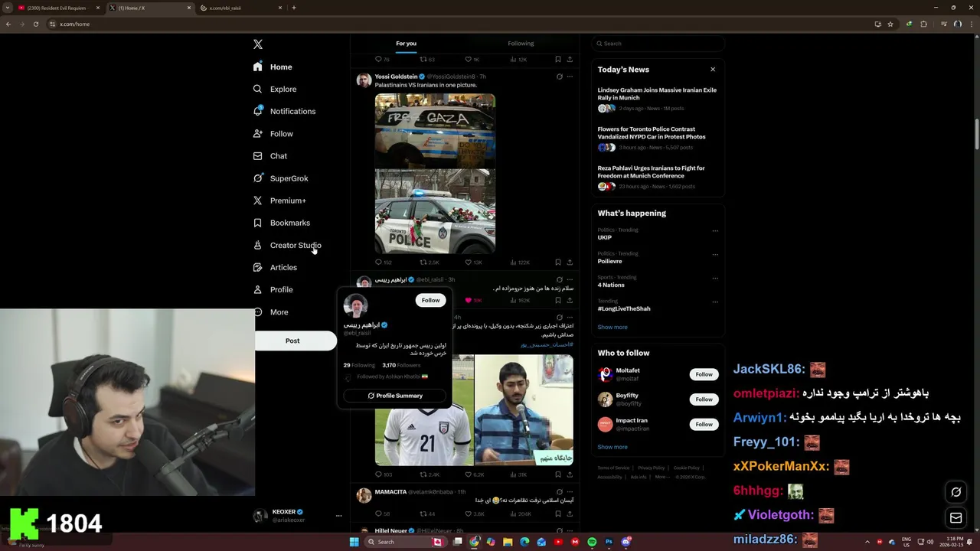Follow the Moltafet account
Viewport: 980px width, 551px height.
pos(704,374)
